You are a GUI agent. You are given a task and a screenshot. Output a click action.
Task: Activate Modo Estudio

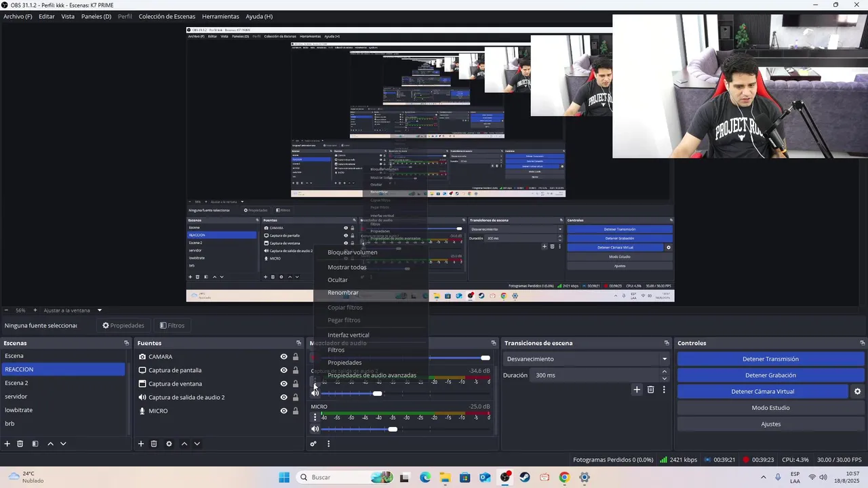[770, 408]
